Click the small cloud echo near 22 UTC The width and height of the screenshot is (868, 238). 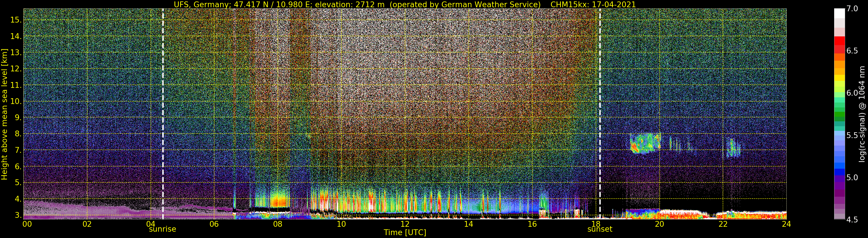[x=733, y=148]
